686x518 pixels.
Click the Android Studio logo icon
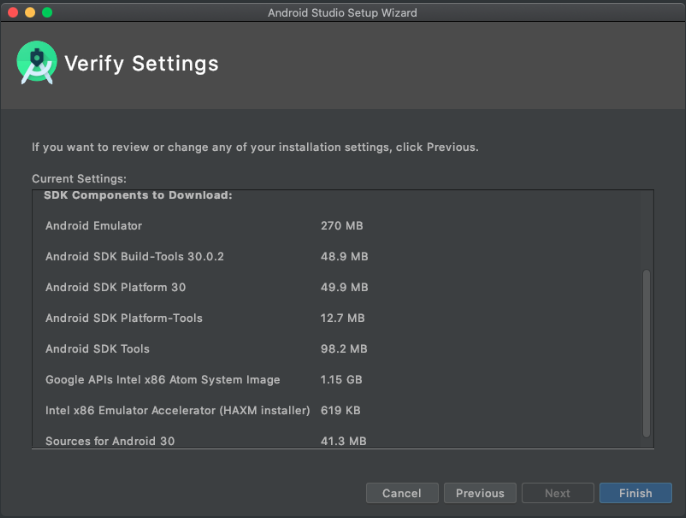[x=37, y=63]
